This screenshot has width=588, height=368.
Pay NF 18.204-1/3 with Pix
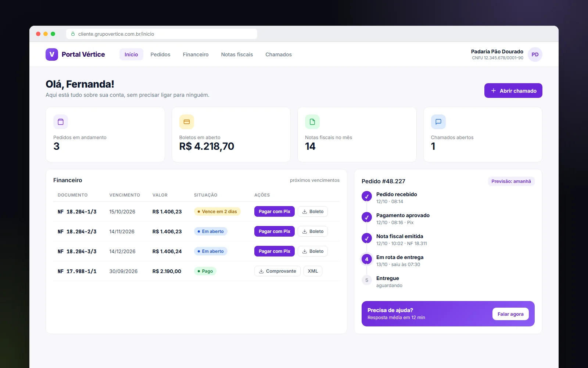[x=275, y=212]
